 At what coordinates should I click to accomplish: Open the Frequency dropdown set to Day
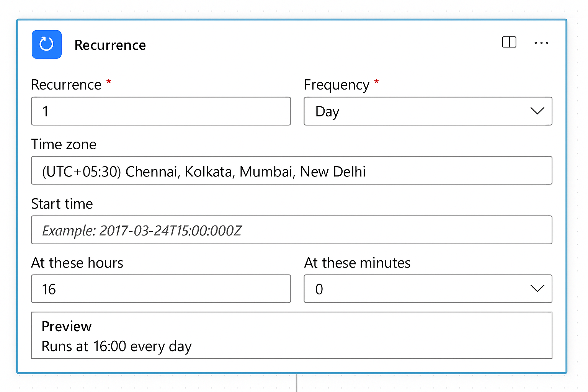(x=421, y=111)
